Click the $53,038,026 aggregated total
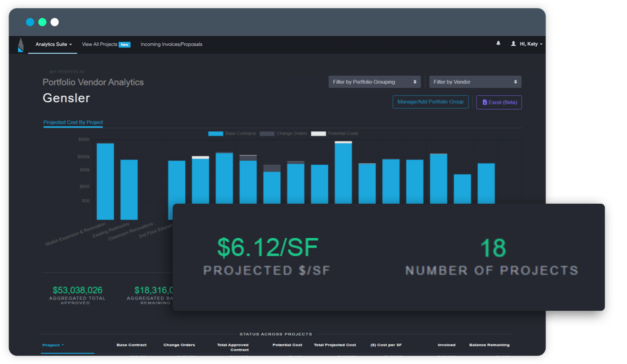 [77, 291]
